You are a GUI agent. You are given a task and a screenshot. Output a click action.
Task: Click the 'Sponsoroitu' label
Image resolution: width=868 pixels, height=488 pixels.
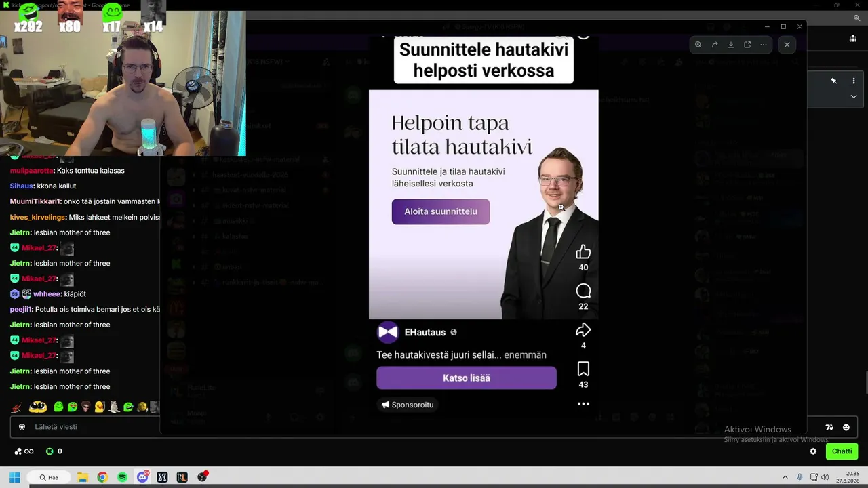(x=408, y=405)
